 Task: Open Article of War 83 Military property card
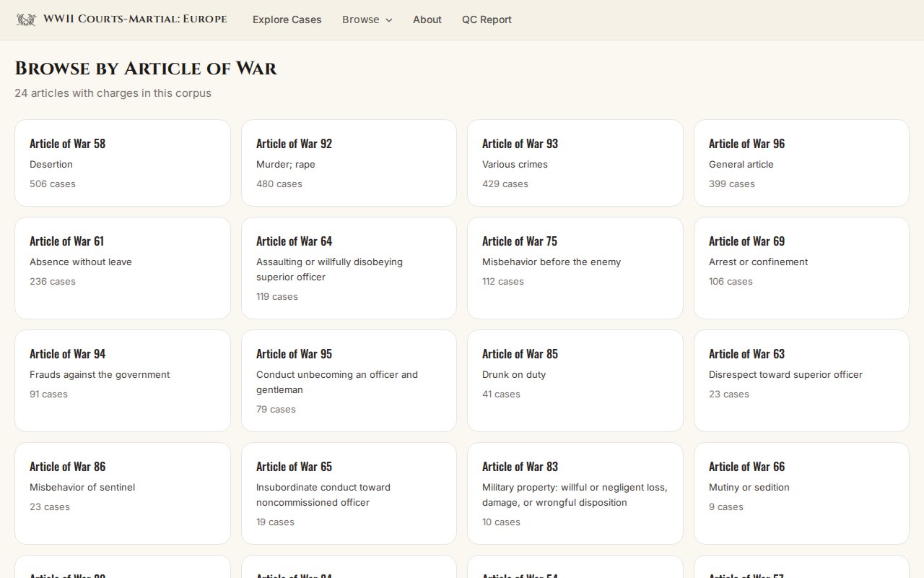[x=575, y=493]
